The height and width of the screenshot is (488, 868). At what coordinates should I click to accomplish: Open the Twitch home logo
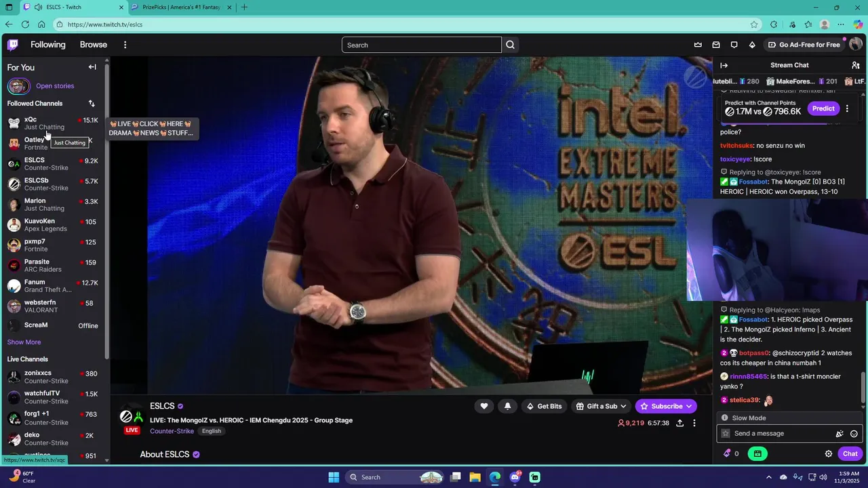point(13,45)
